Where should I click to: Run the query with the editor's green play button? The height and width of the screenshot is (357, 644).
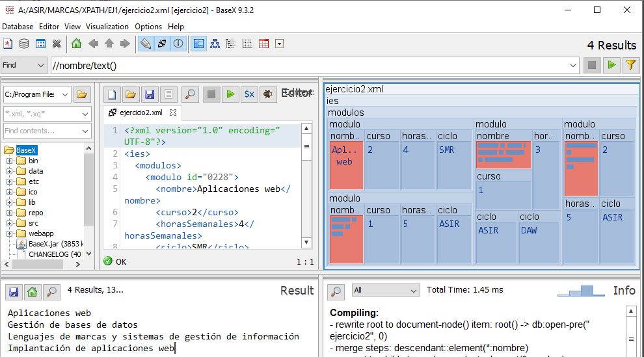coord(230,94)
